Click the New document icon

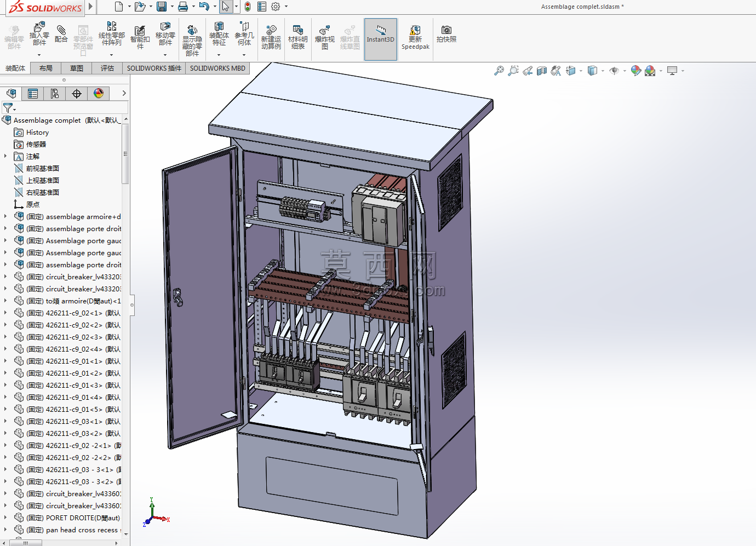click(x=119, y=7)
